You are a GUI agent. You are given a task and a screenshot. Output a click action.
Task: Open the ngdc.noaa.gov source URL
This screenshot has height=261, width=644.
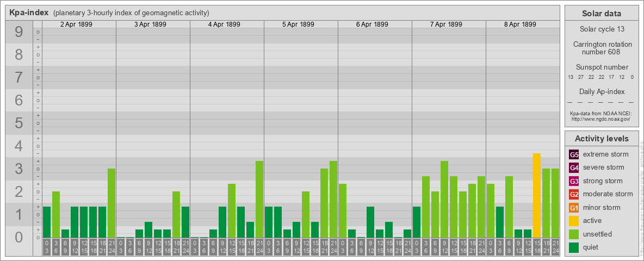click(602, 119)
